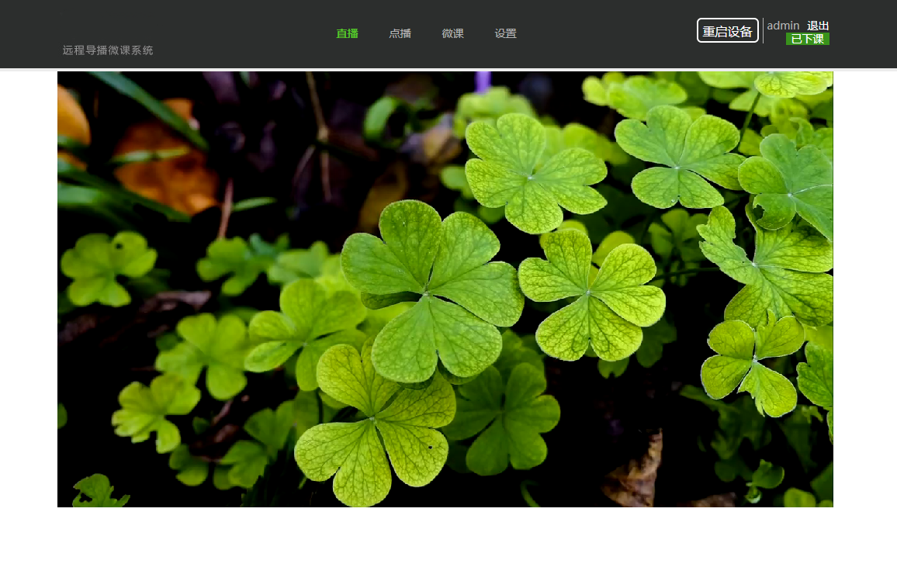Image resolution: width=897 pixels, height=588 pixels.
Task: Click the green 已下课 status badge
Action: tap(807, 39)
